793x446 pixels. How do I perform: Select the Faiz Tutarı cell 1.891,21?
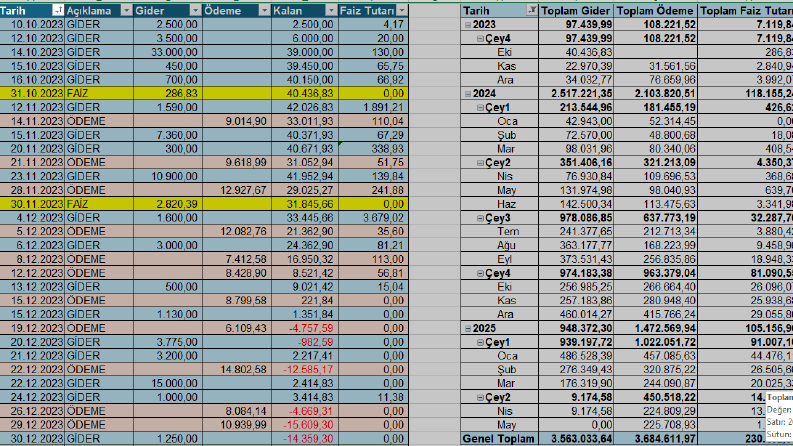coord(373,107)
